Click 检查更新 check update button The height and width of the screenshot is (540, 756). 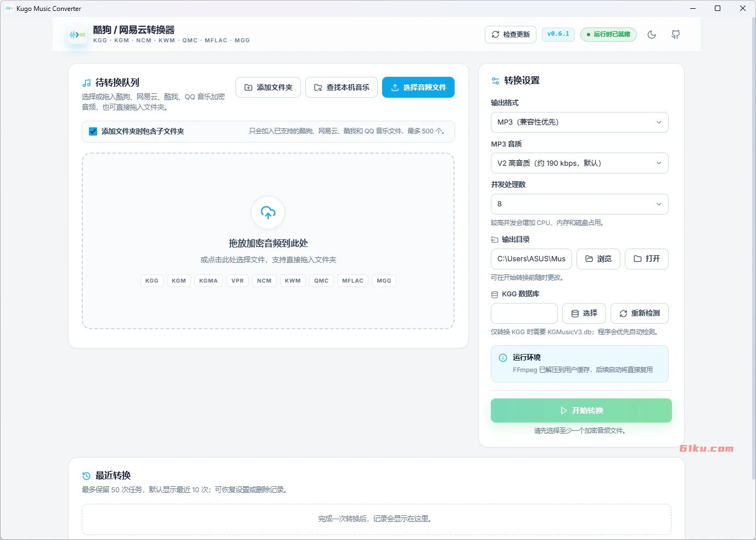click(511, 34)
